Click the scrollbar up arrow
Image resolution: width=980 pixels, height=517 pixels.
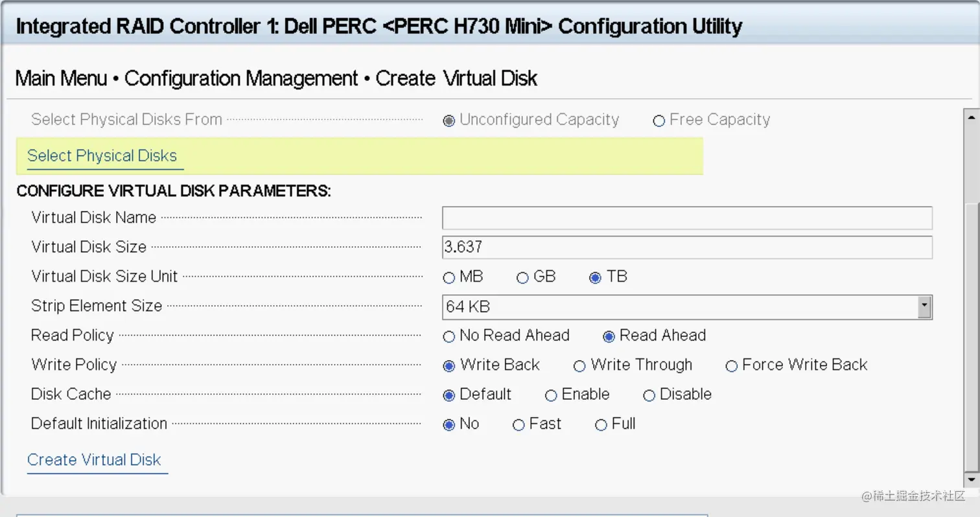970,117
